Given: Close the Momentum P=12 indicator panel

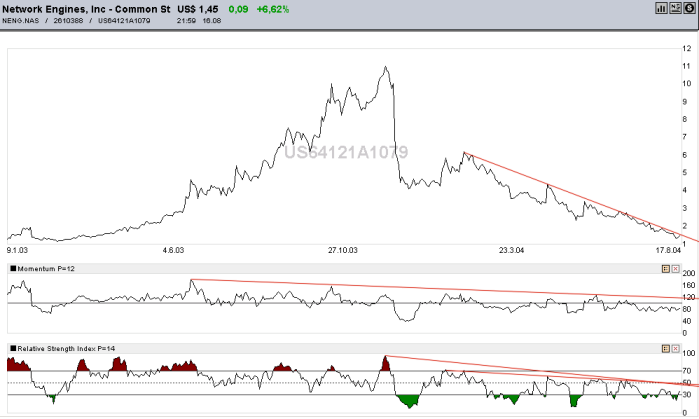Looking at the screenshot, I should pos(675,269).
